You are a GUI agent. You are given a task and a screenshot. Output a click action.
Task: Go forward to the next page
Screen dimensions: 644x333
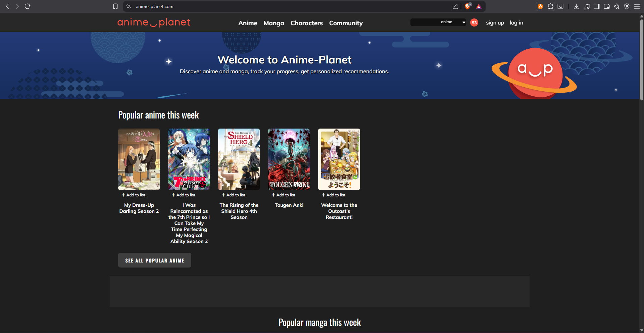click(17, 6)
